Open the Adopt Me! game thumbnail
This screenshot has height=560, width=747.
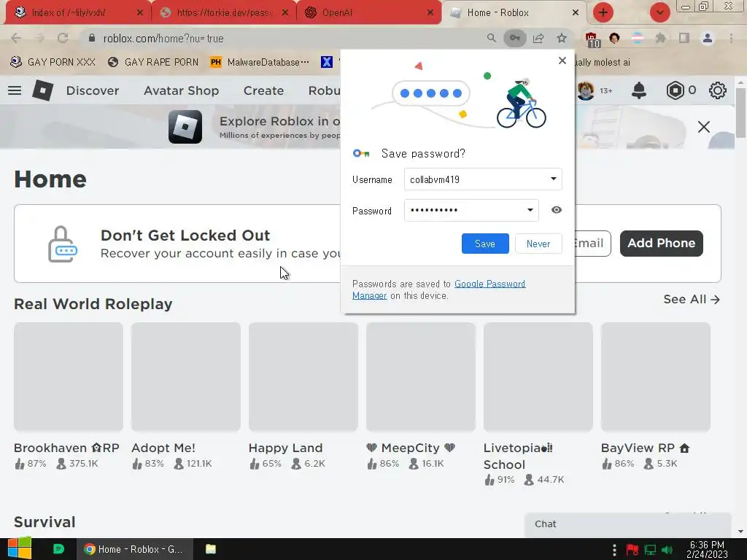(186, 377)
